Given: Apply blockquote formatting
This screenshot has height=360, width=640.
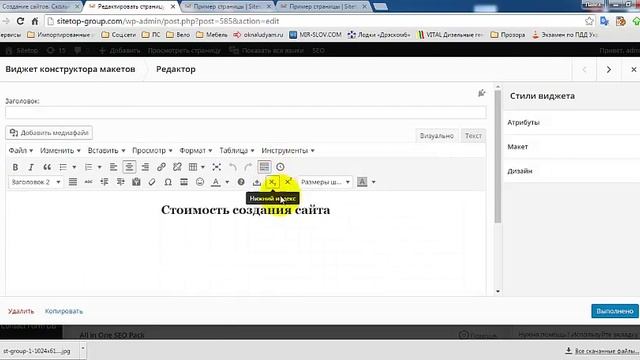Looking at the screenshot, I should pyautogui.click(x=47, y=167).
